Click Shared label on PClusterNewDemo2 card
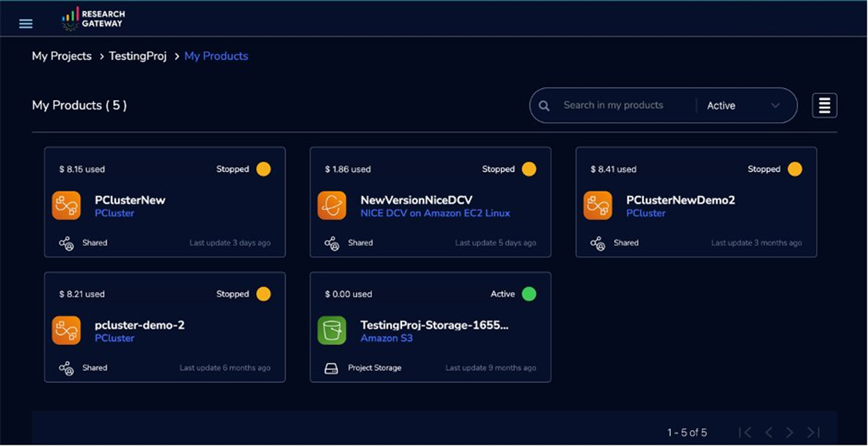Viewport: 868px width, 446px height. [626, 243]
